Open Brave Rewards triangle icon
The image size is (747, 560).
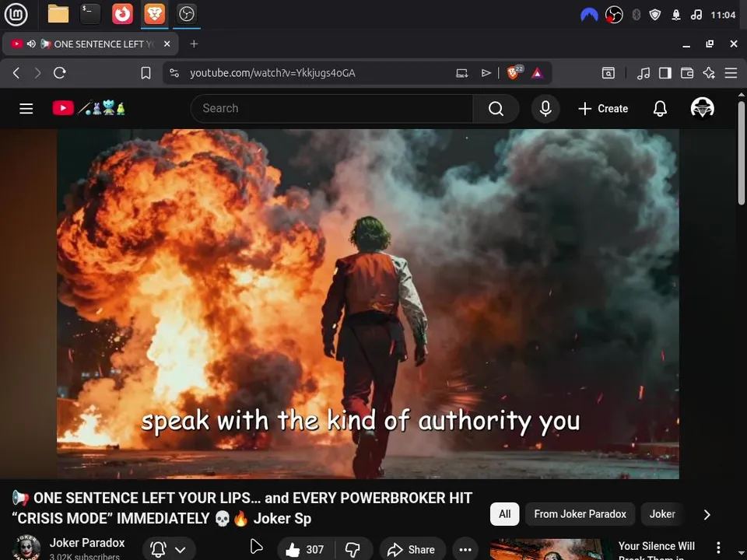[x=538, y=73]
